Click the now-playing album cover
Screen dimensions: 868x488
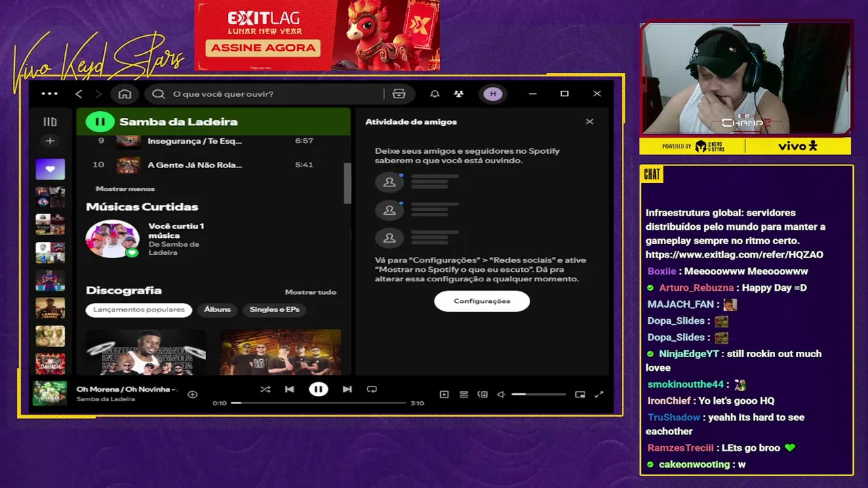50,393
